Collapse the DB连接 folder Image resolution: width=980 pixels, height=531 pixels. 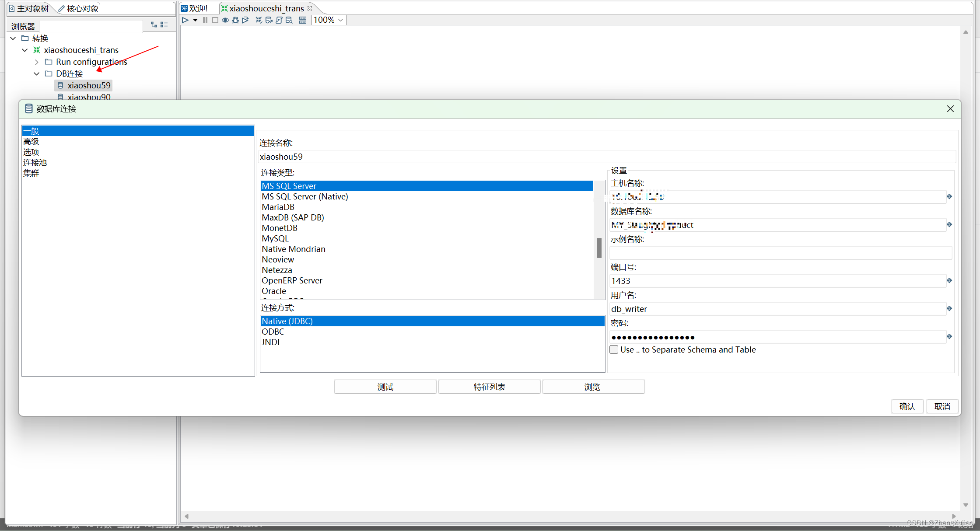click(37, 73)
